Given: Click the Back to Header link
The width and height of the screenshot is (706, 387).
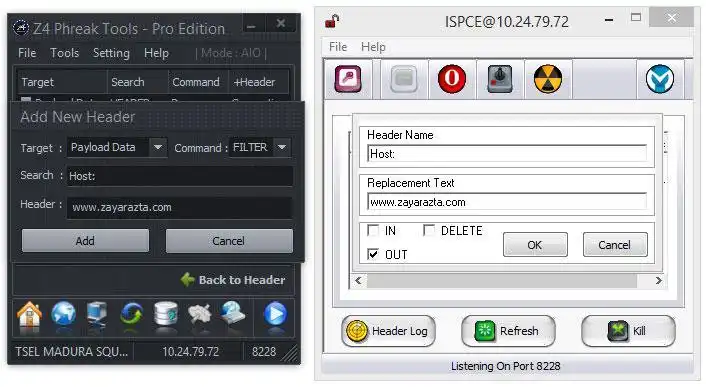Looking at the screenshot, I should pos(242,280).
